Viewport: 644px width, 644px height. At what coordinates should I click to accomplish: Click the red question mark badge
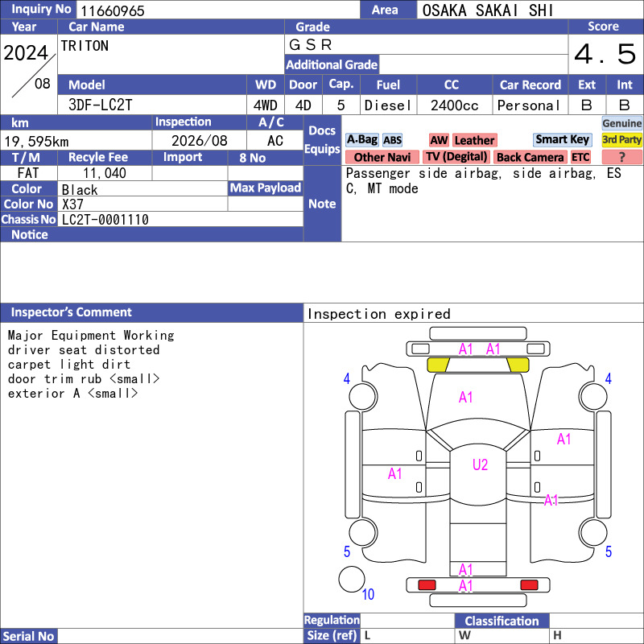point(621,157)
